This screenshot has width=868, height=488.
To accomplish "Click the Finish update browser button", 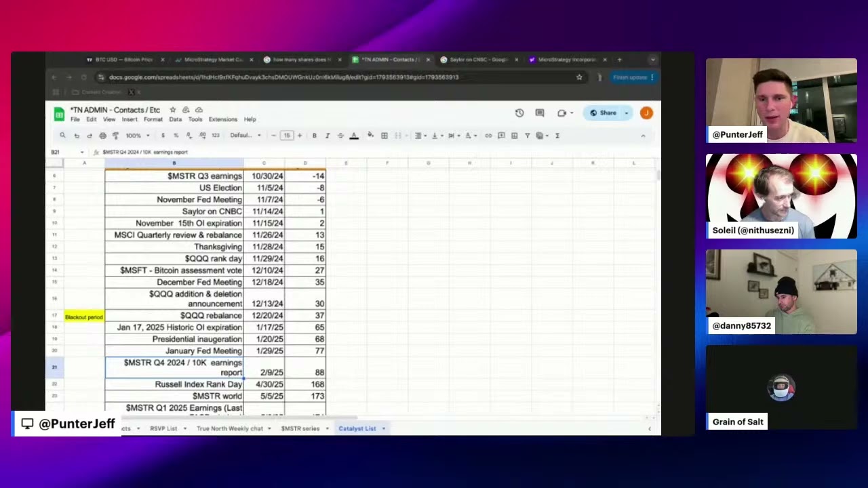I will pyautogui.click(x=630, y=77).
